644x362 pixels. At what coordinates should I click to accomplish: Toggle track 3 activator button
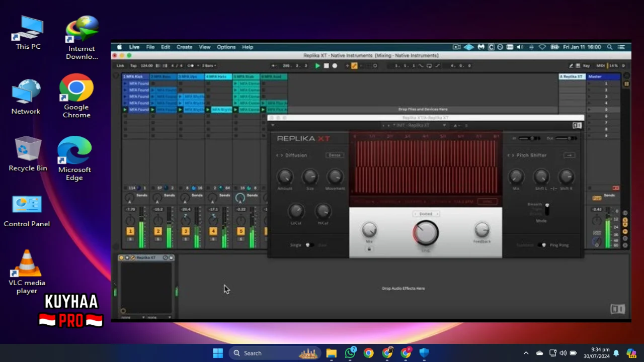tap(185, 231)
